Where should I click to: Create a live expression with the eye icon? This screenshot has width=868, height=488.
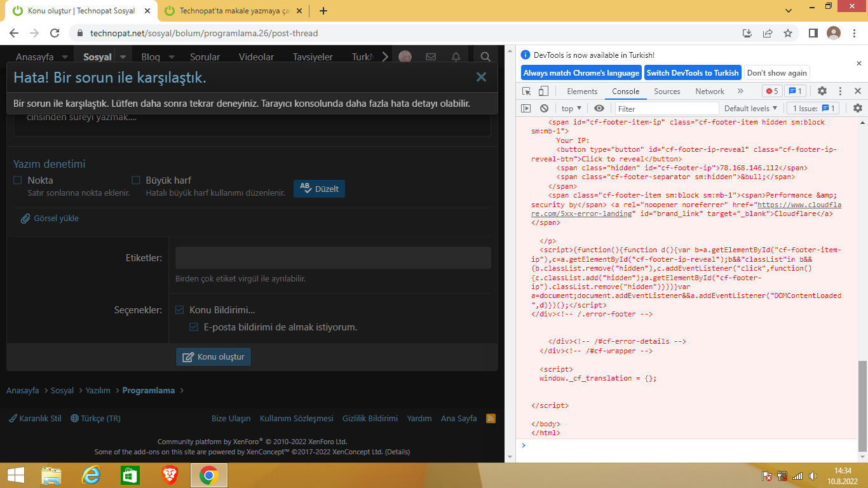(599, 109)
